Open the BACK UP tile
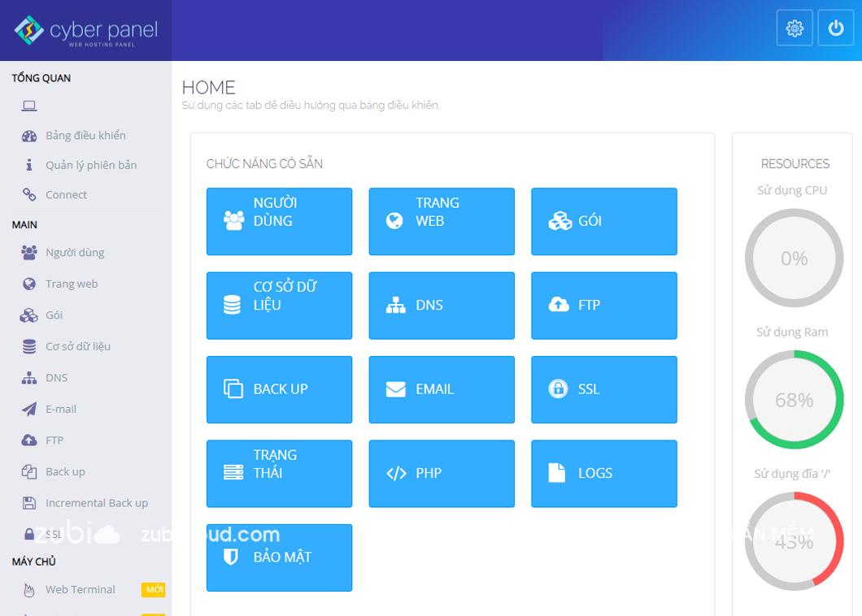Screen dimensions: 862x616 279,389
